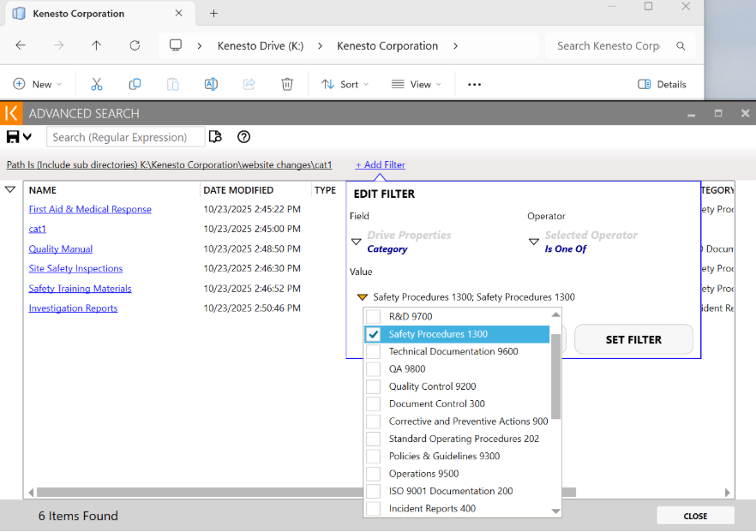Click the Copy icon in Explorer toolbar
756x532 pixels.
(x=135, y=84)
